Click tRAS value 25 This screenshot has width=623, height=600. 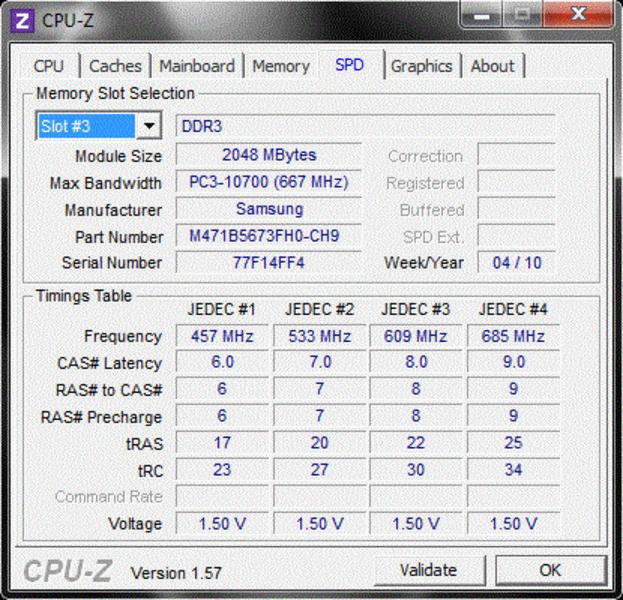(513, 443)
